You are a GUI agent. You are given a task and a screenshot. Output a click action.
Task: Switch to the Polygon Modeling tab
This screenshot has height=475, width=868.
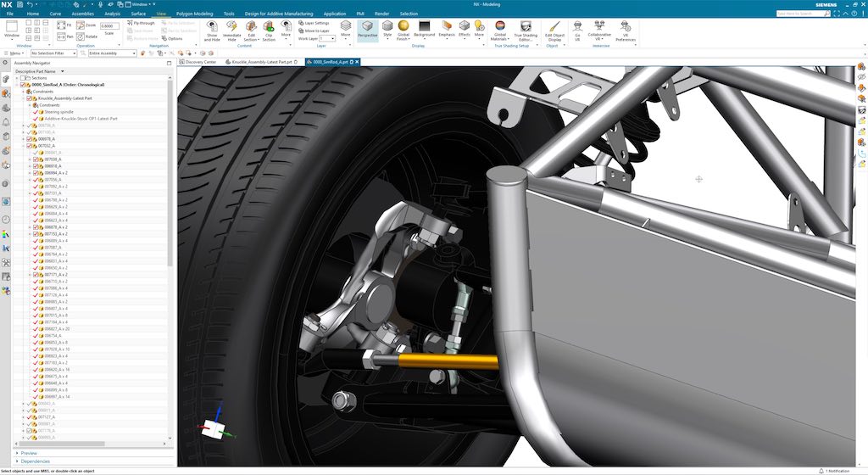(x=194, y=14)
